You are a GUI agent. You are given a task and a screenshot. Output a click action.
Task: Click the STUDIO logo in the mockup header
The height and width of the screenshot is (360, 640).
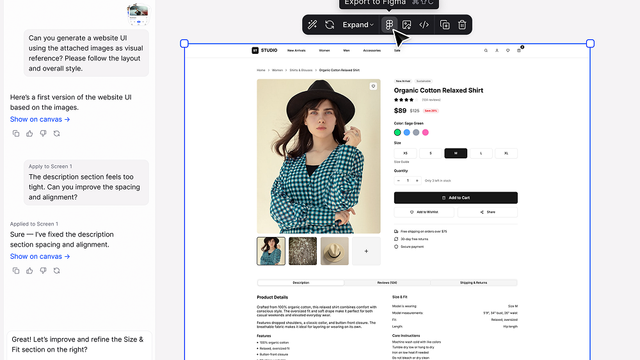point(264,50)
